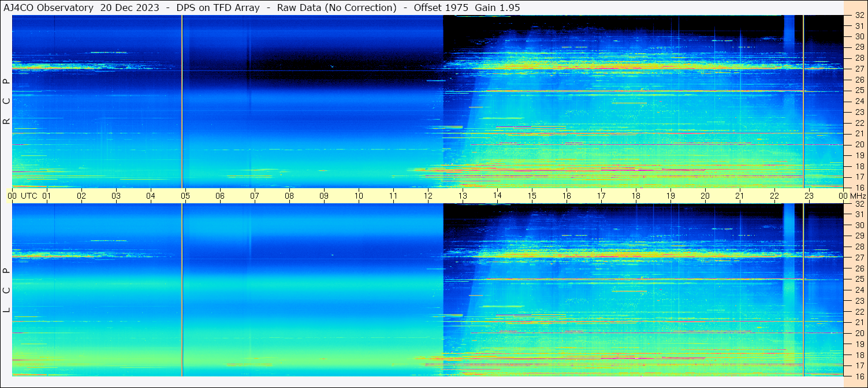Click the 20 MHz label of RCP panel

pyautogui.click(x=859, y=144)
